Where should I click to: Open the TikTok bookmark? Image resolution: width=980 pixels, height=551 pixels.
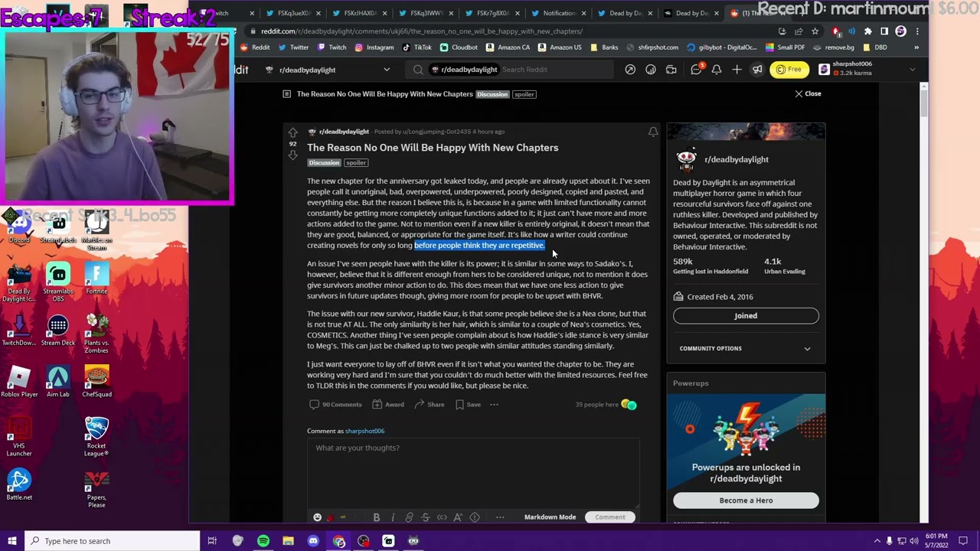pos(417,47)
